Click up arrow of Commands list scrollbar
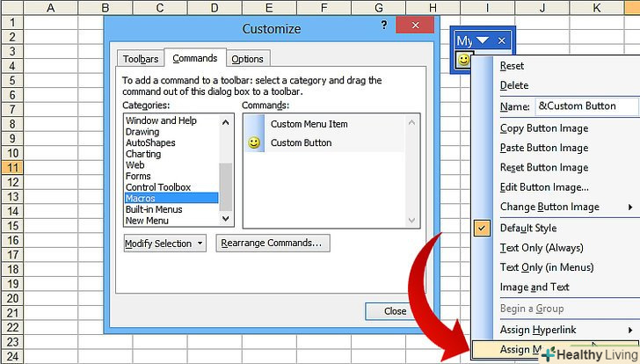Viewport: 640px width, 364px height. point(411,122)
